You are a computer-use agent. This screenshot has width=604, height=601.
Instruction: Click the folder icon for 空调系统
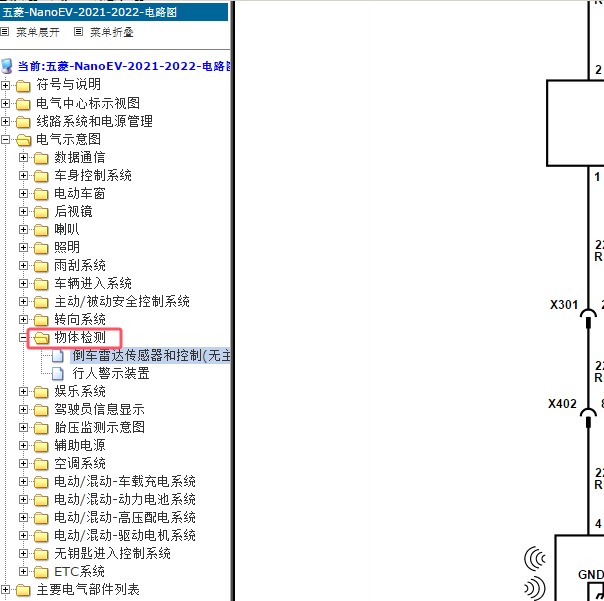point(41,464)
